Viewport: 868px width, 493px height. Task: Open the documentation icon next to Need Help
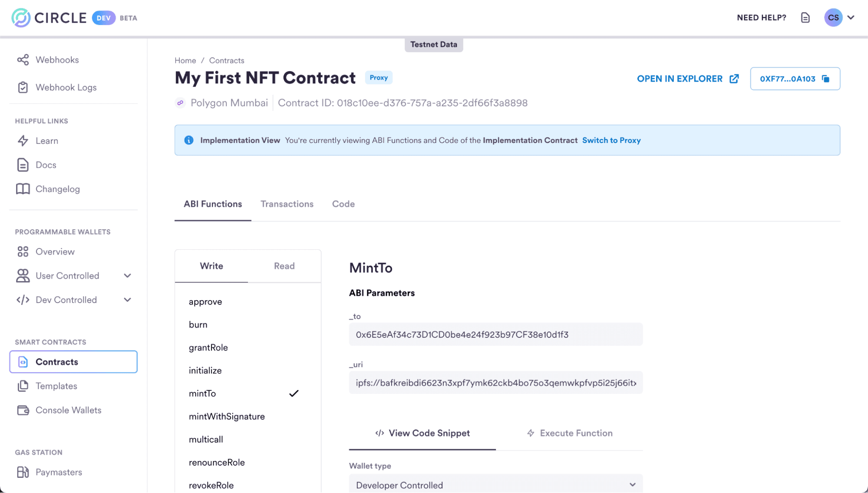(x=805, y=18)
